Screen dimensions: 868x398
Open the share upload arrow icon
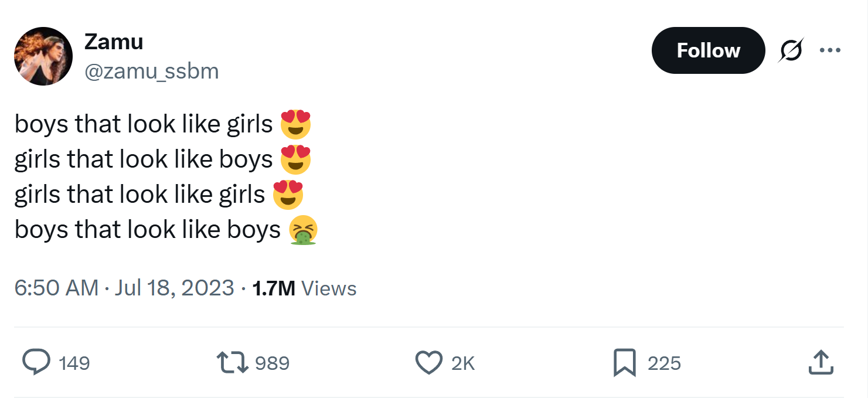click(821, 362)
